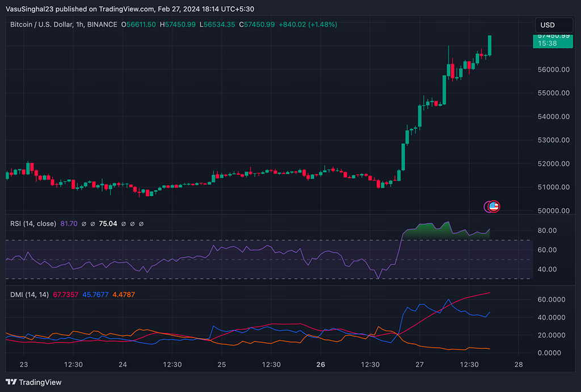
Task: Click the DMI 60.0000 axis label
Action: [551, 300]
